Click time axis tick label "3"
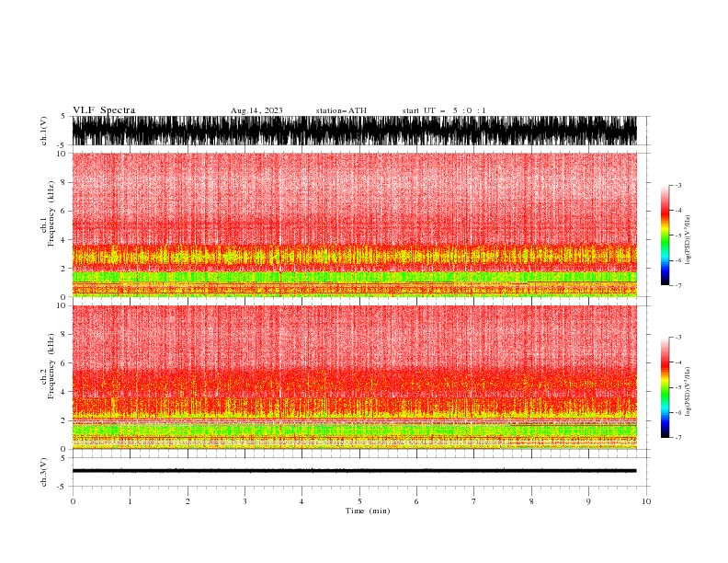This screenshot has height=563, width=728. pyautogui.click(x=245, y=501)
